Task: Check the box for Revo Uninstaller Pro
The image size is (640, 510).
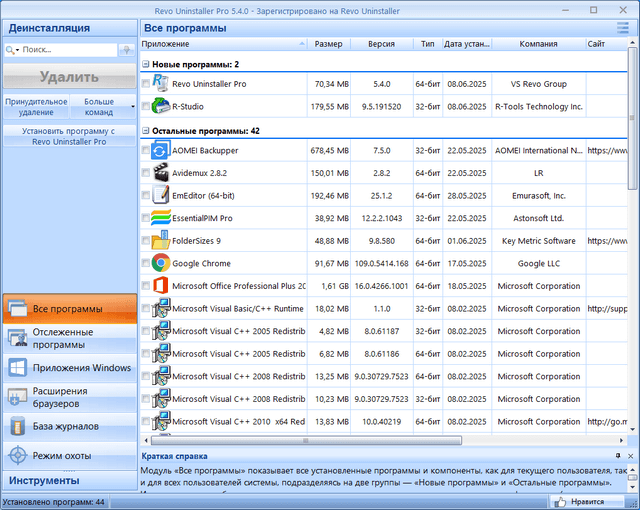Action: [x=146, y=85]
